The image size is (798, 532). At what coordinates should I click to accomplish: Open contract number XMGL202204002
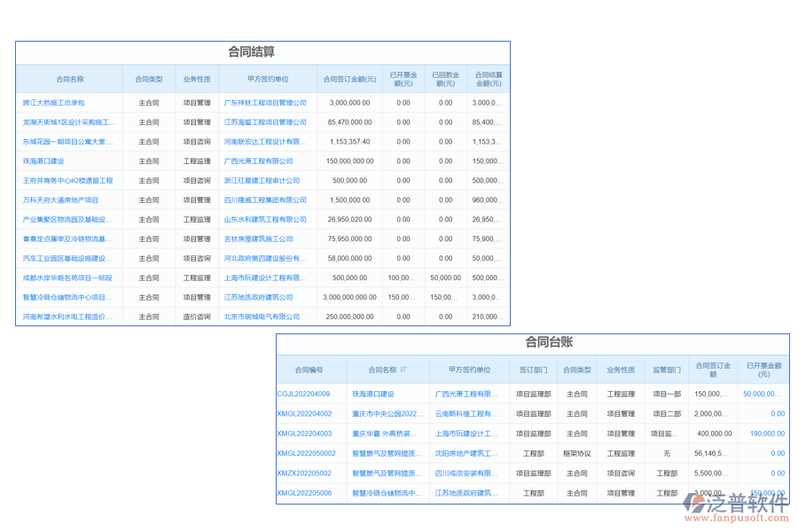pyautogui.click(x=304, y=413)
